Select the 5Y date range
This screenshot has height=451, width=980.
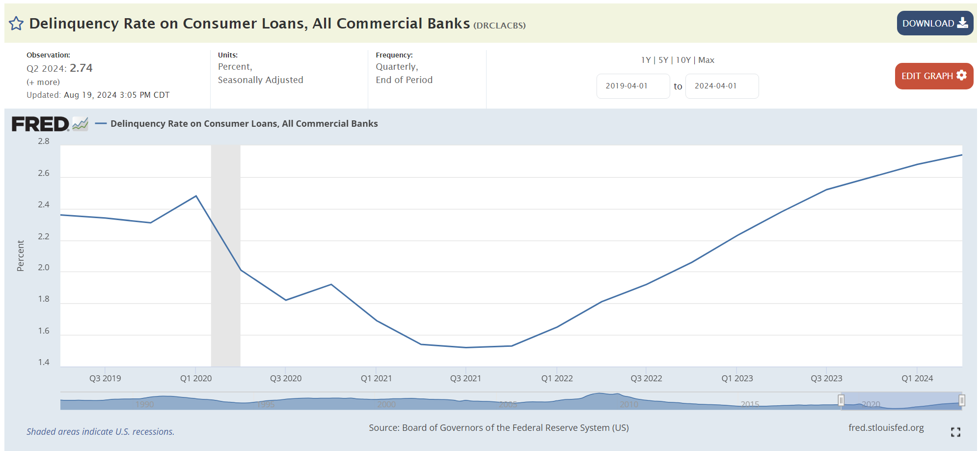tap(663, 60)
